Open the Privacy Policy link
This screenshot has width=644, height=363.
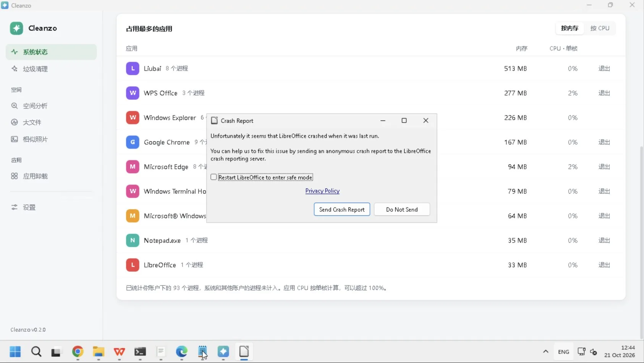coord(322,191)
